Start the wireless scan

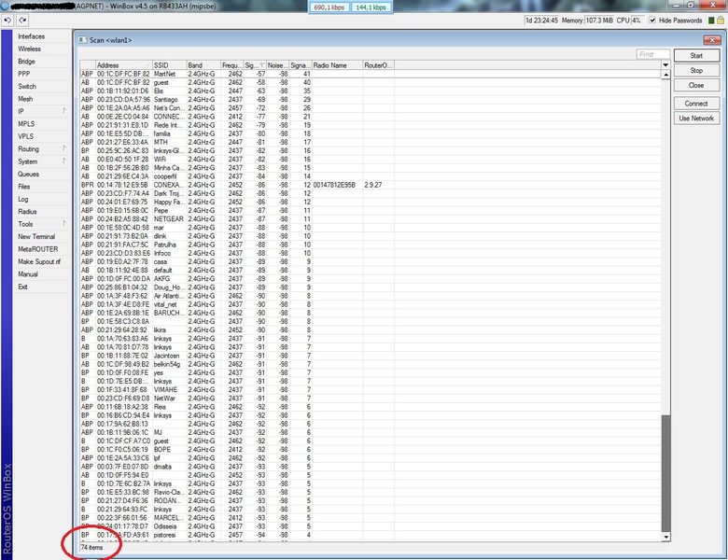[696, 56]
